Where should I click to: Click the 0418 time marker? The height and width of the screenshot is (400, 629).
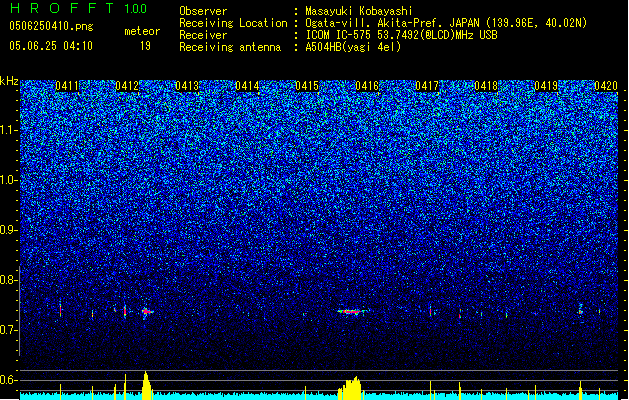(x=486, y=86)
